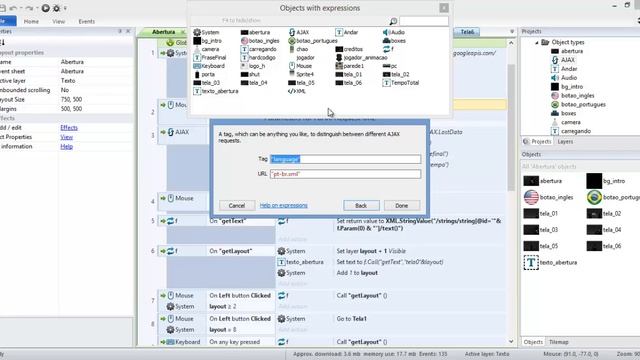This screenshot has height=360, width=640.
Task: Click the undo icon in title bar
Action: (13, 8)
